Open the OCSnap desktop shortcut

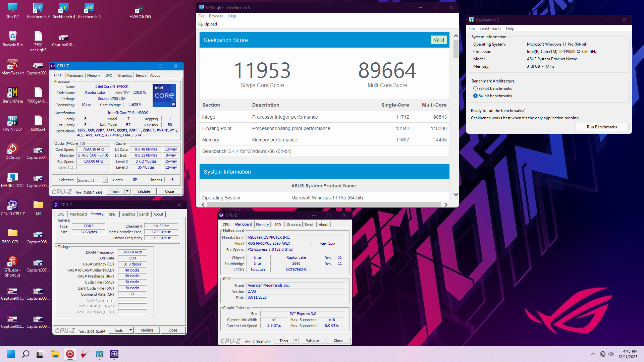pos(13,151)
